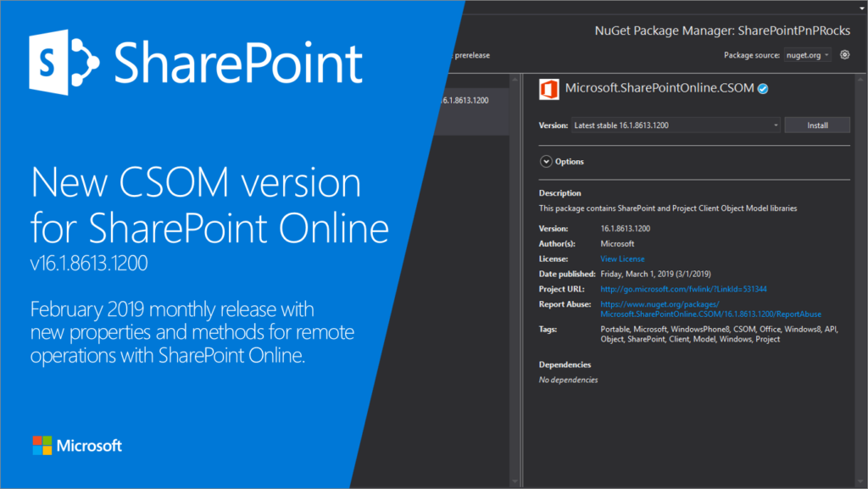The width and height of the screenshot is (868, 489).
Task: Click the Microsoft four-square logo
Action: coord(42,446)
